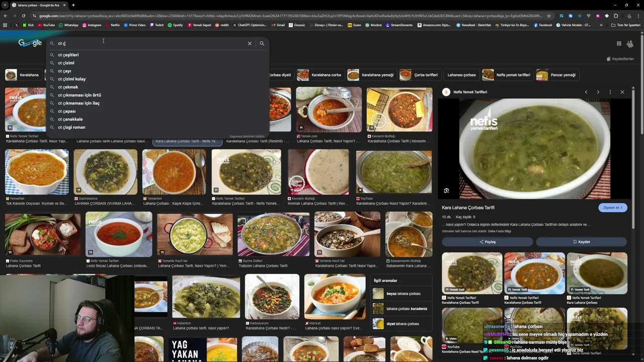The image size is (644, 362).
Task: Click the Kaydet save button
Action: click(x=581, y=242)
